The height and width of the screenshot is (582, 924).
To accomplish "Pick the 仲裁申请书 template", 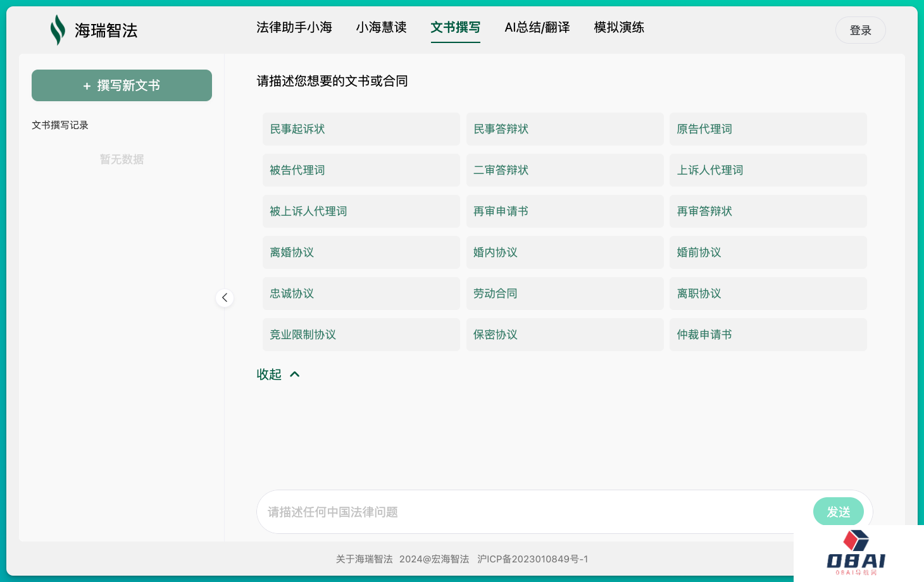I will 768,335.
